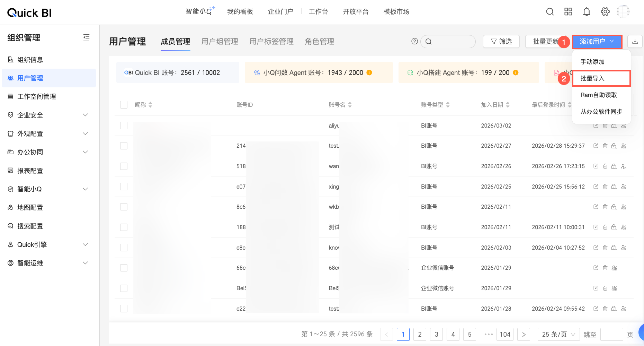Choose 批量导入 from the dropdown menu
The height and width of the screenshot is (346, 644).
pos(601,78)
